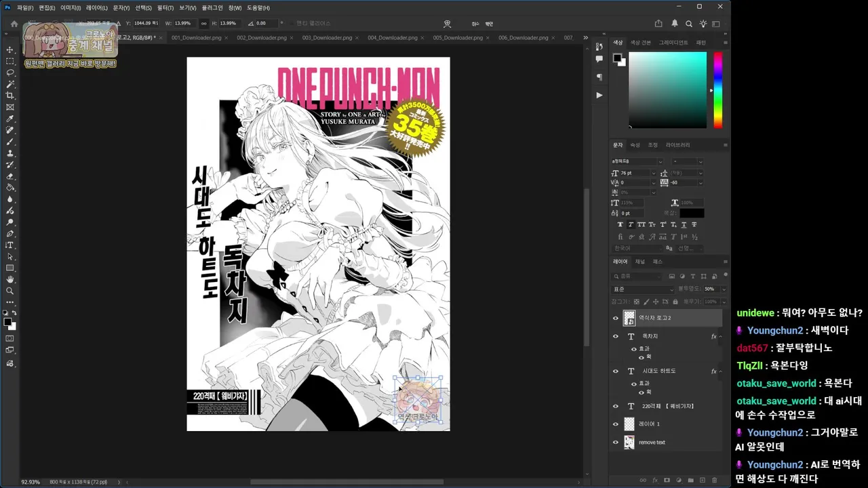The width and height of the screenshot is (868, 488).
Task: Collapse effects of 독차지 layer
Action: [722, 336]
